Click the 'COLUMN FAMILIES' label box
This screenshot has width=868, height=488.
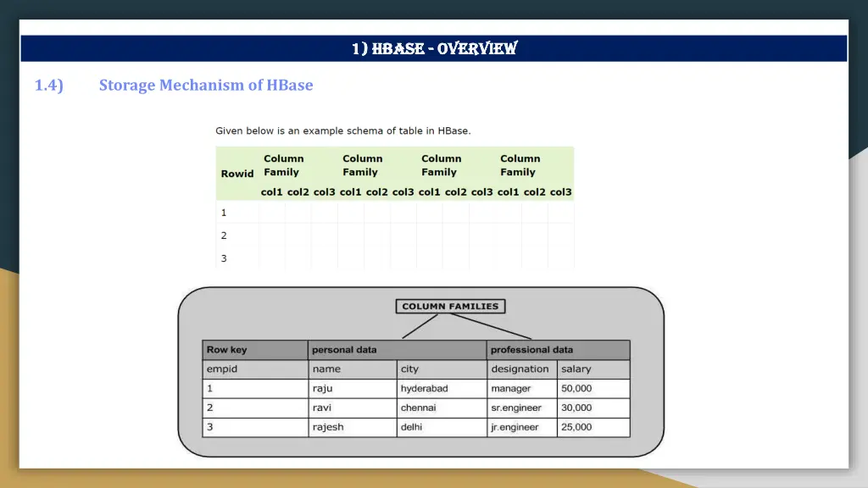coord(450,306)
